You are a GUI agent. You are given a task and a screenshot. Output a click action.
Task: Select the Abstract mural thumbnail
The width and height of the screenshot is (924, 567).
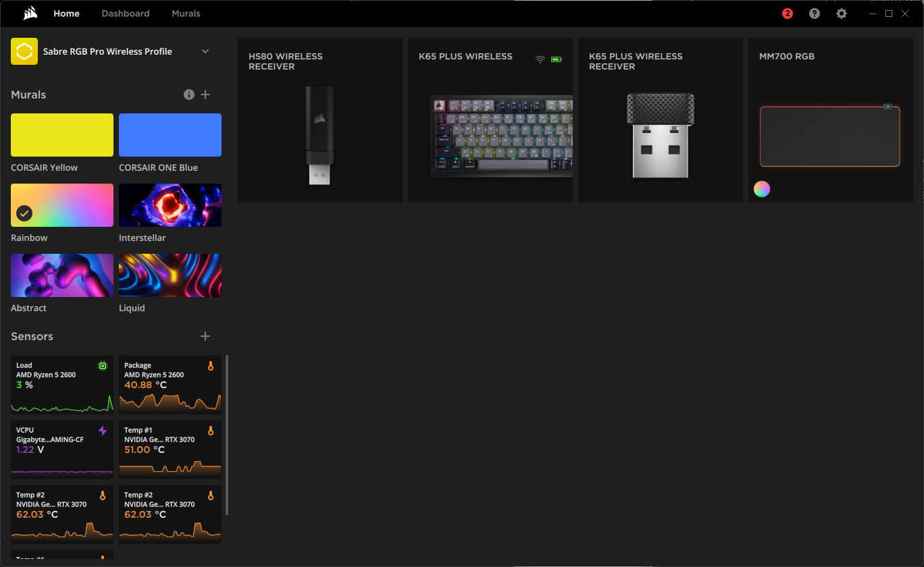click(x=62, y=275)
